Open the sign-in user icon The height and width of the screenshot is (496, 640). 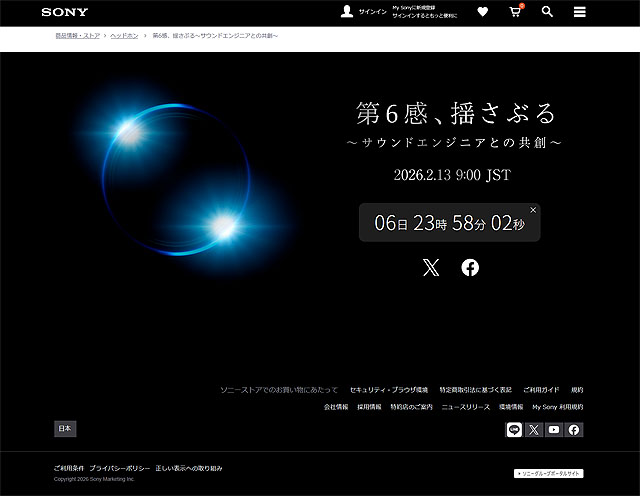[x=347, y=12]
